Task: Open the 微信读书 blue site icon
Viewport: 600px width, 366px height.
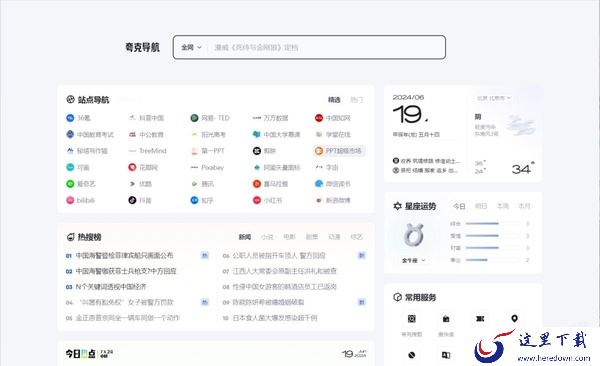Action: (x=319, y=184)
